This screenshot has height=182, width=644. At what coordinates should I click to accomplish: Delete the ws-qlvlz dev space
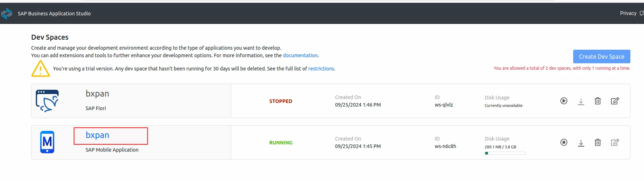[x=597, y=101]
